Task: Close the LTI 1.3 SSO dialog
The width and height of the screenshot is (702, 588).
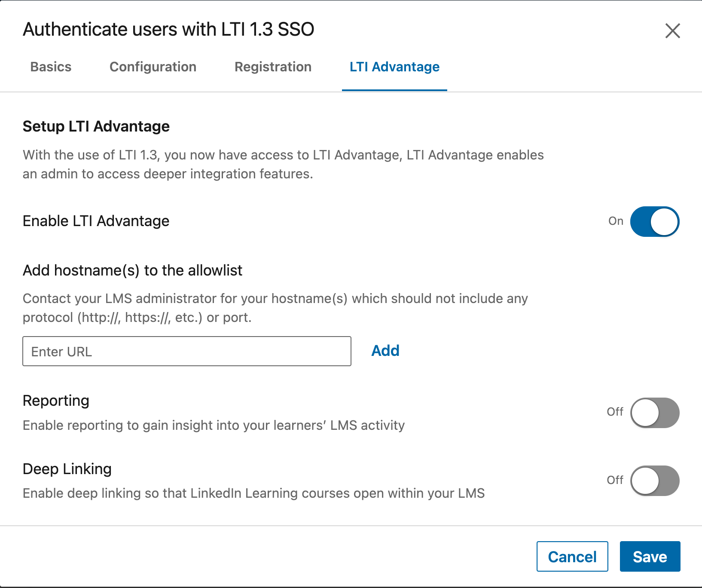Action: pos(673,31)
